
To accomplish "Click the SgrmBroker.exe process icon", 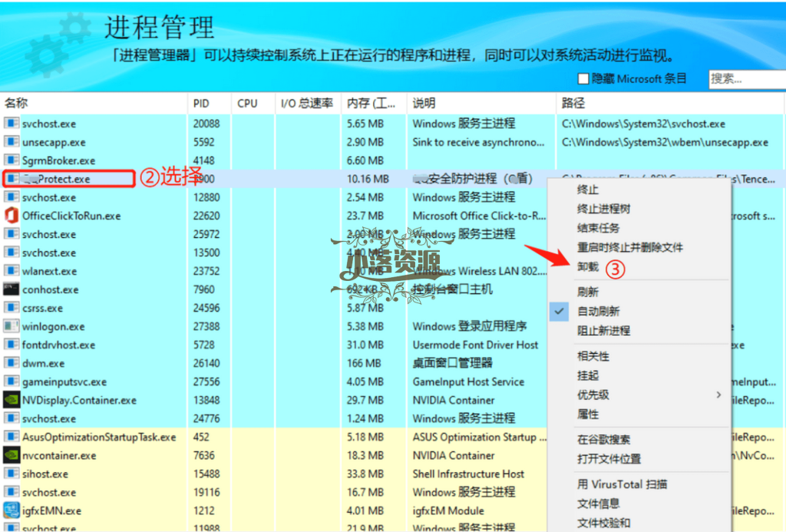I will (x=11, y=160).
